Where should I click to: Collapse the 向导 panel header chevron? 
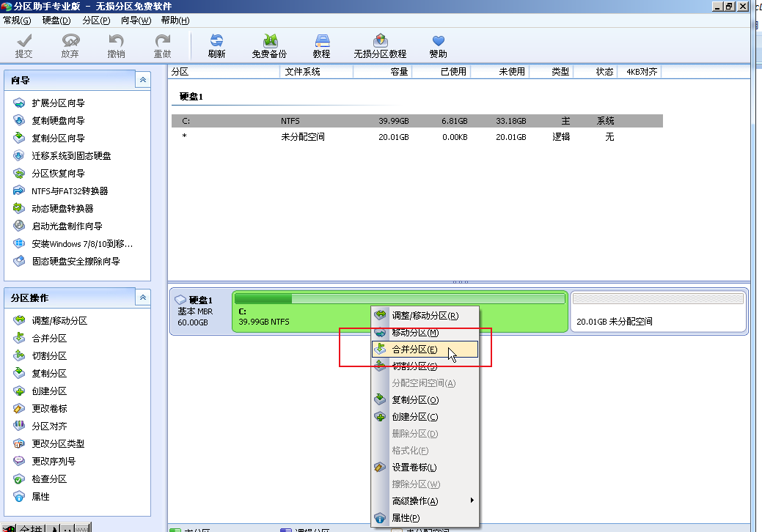143,80
